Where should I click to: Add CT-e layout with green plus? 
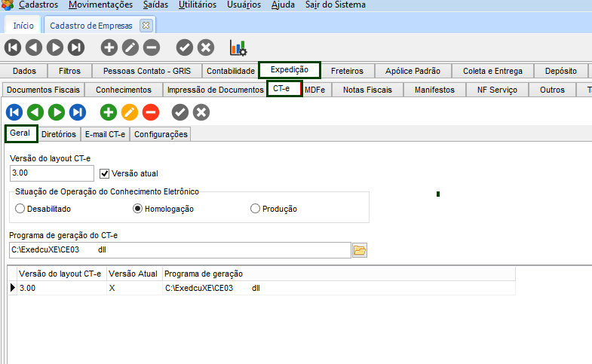109,112
